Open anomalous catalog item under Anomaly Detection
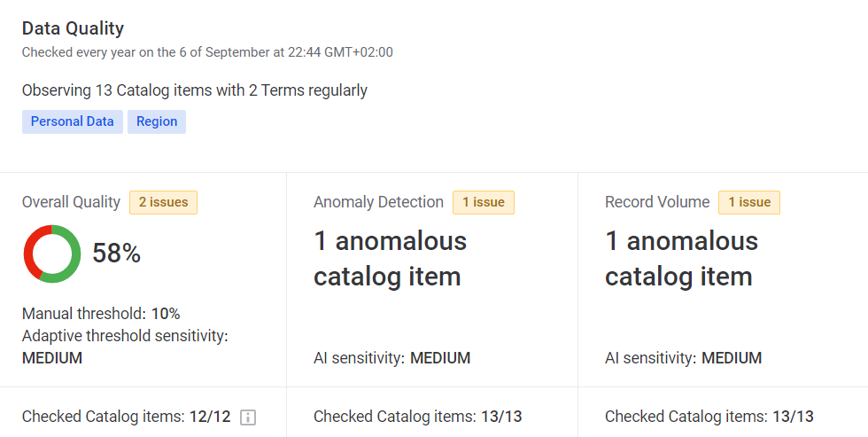 [390, 259]
